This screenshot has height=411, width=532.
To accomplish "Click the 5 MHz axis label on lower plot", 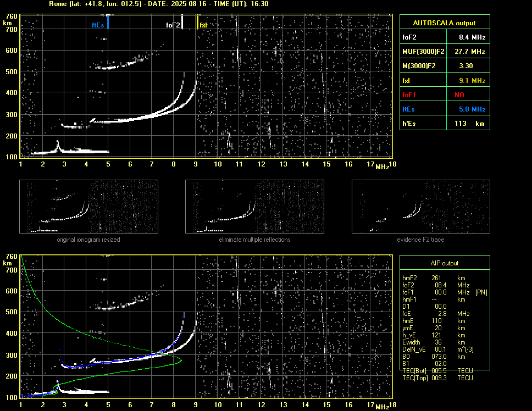I will tap(108, 404).
